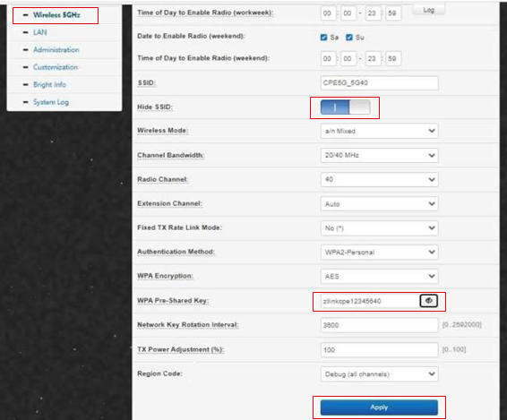Reveal WPA Pre-Shared Key with eye icon
This screenshot has width=507, height=420.
(x=428, y=301)
